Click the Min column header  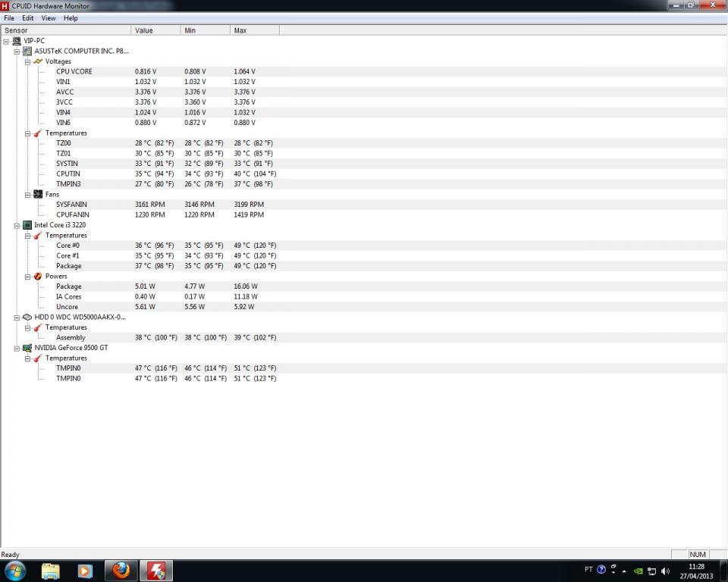coord(206,30)
